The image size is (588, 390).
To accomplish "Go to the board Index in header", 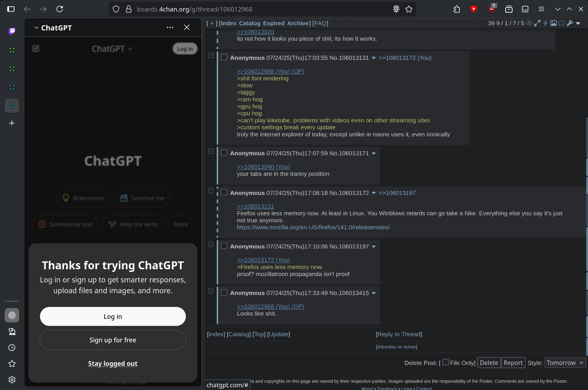I will [229, 23].
